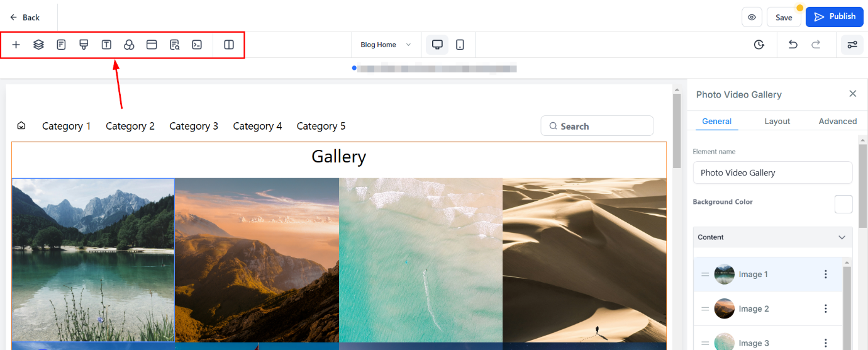868x350 pixels.
Task: Open the page search SEO icon
Action: pos(174,45)
